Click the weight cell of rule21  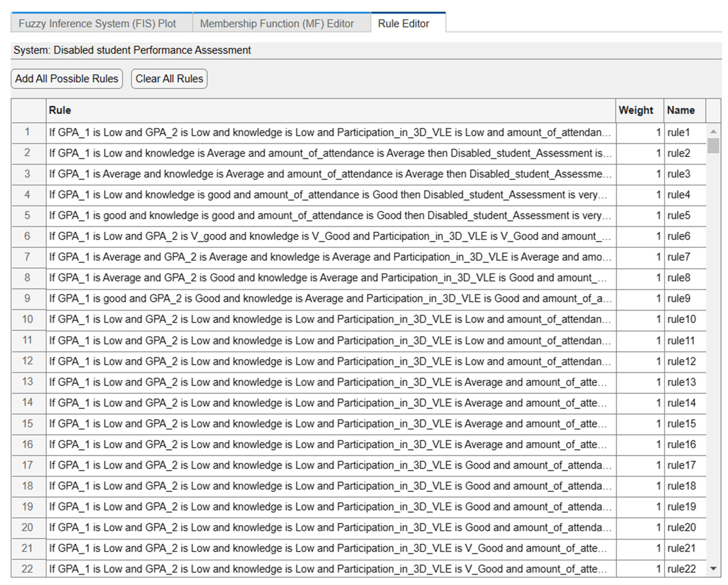(x=639, y=548)
